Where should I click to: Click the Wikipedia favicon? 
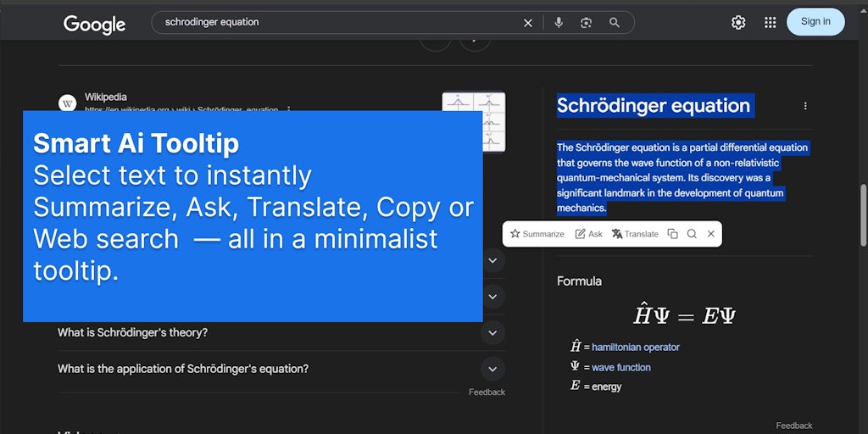point(68,103)
